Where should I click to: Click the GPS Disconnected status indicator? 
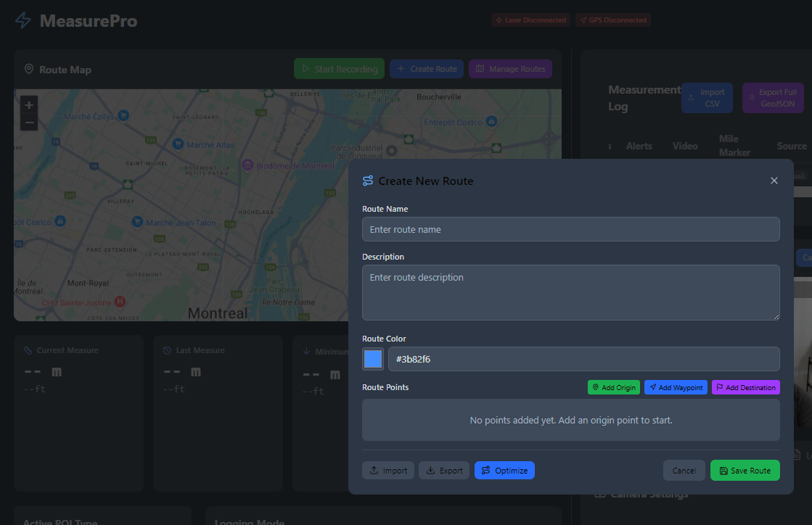613,20
